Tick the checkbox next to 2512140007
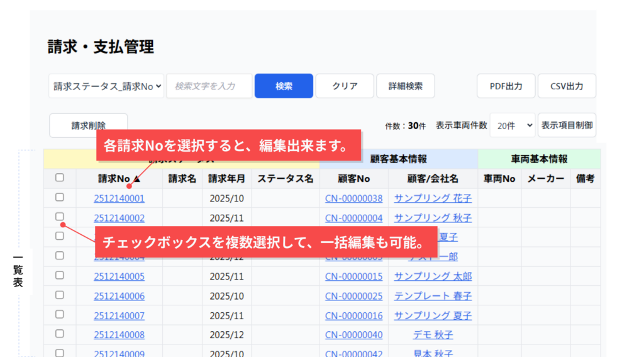 tap(60, 314)
